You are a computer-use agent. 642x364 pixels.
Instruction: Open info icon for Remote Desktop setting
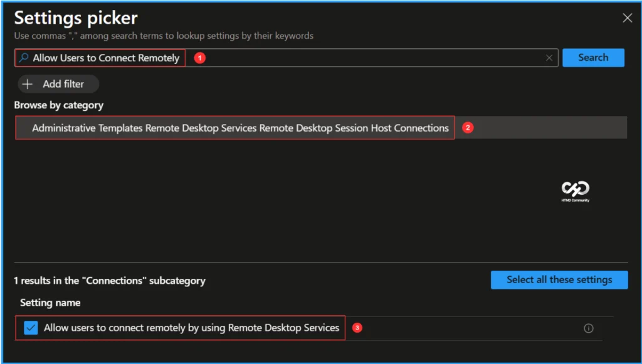tap(588, 328)
